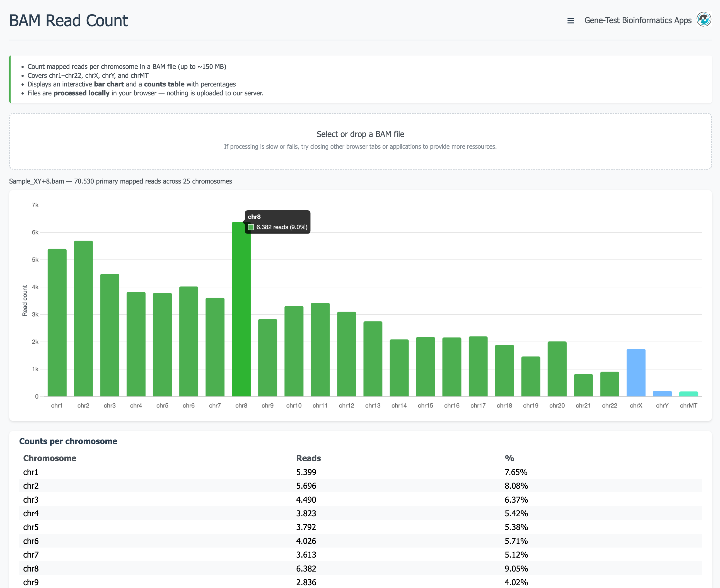Viewport: 720px width, 588px height.
Task: Click the Sample_XY+8.bam summary text
Action: 120,181
